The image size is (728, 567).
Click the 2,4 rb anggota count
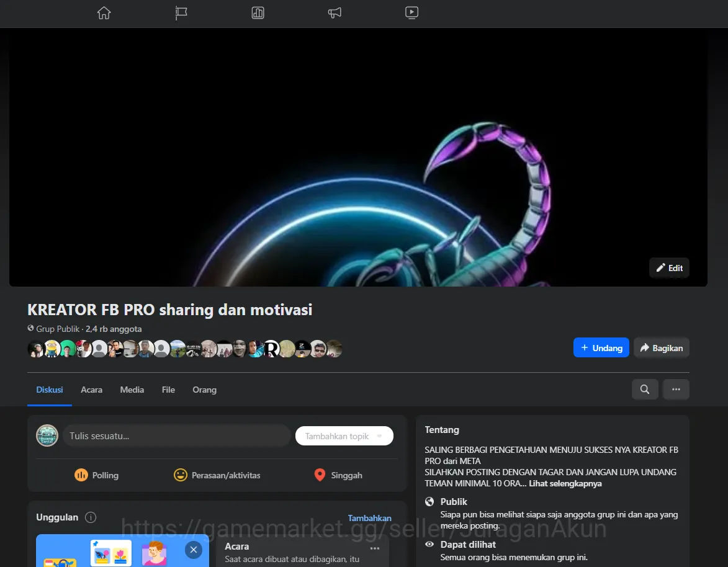click(x=114, y=329)
